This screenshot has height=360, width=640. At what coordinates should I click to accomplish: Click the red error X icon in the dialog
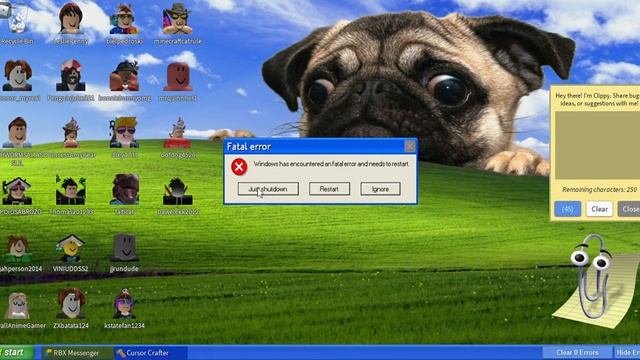(x=239, y=167)
